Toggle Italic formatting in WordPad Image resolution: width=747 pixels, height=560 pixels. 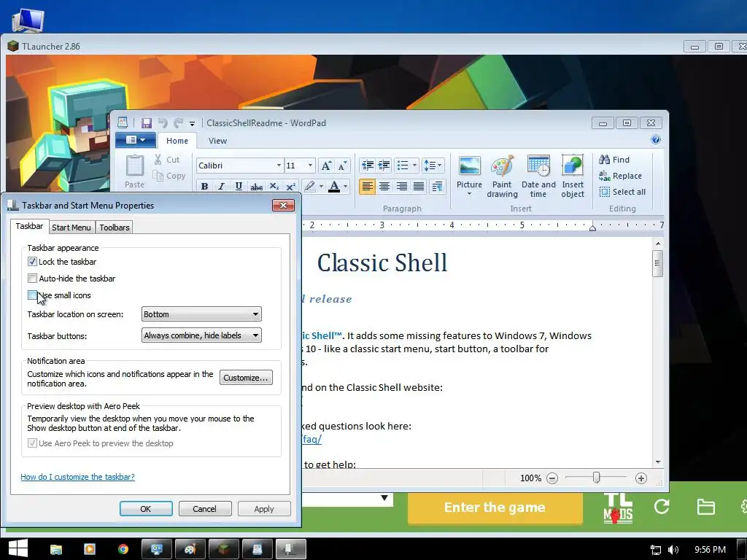pyautogui.click(x=221, y=186)
